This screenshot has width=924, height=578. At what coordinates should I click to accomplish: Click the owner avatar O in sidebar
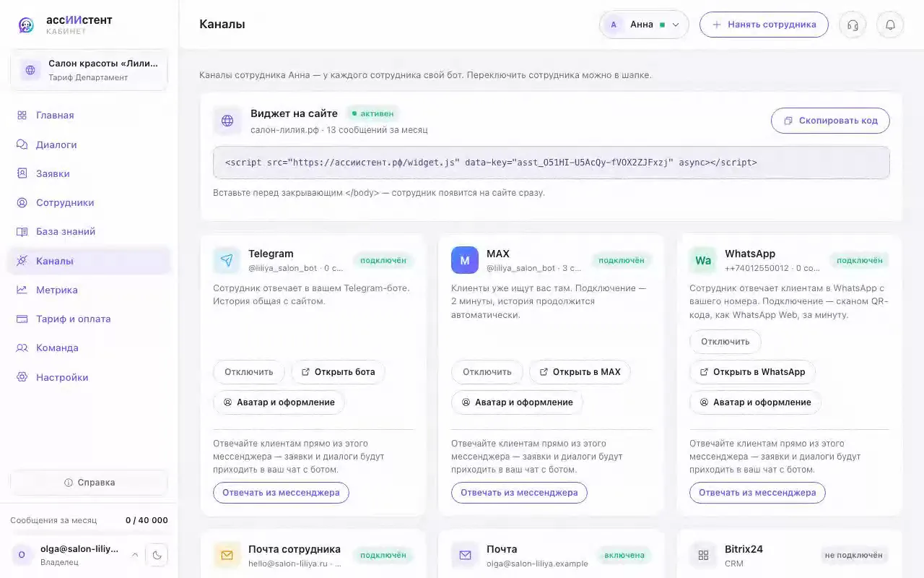tap(22, 555)
